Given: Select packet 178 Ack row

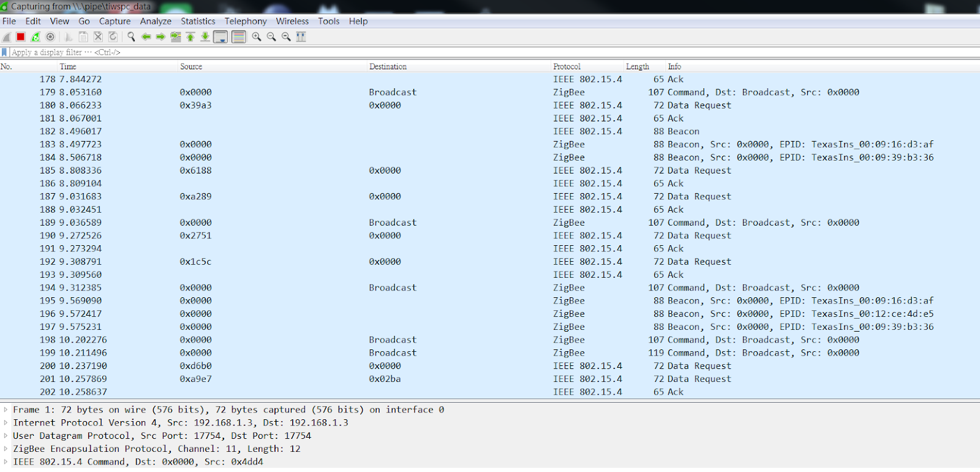Looking at the screenshot, I should (490, 79).
